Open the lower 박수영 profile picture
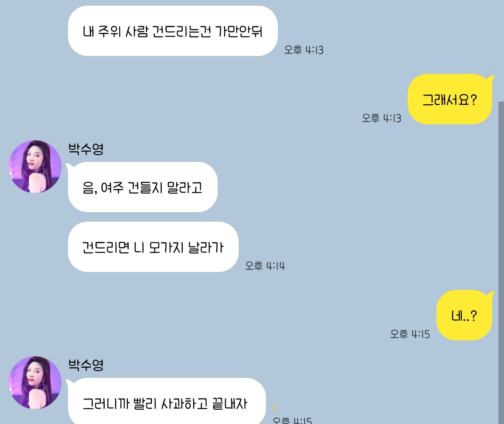Viewport: 504px width, 424px height. pos(35,383)
